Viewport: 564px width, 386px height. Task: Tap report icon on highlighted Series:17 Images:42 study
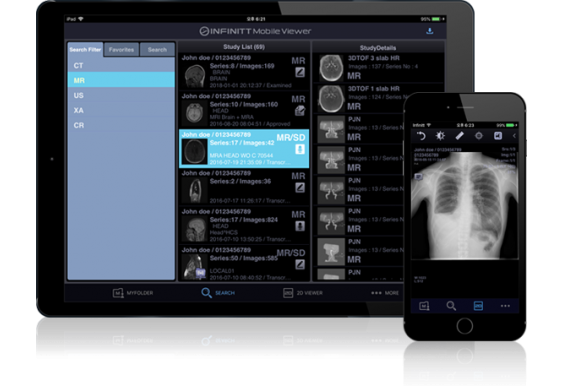click(300, 149)
